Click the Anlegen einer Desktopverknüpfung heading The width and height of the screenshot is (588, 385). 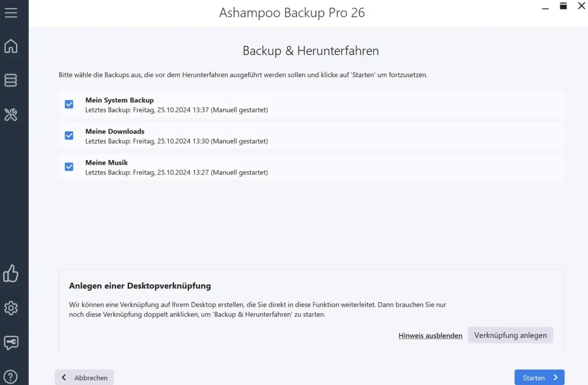[x=140, y=286]
